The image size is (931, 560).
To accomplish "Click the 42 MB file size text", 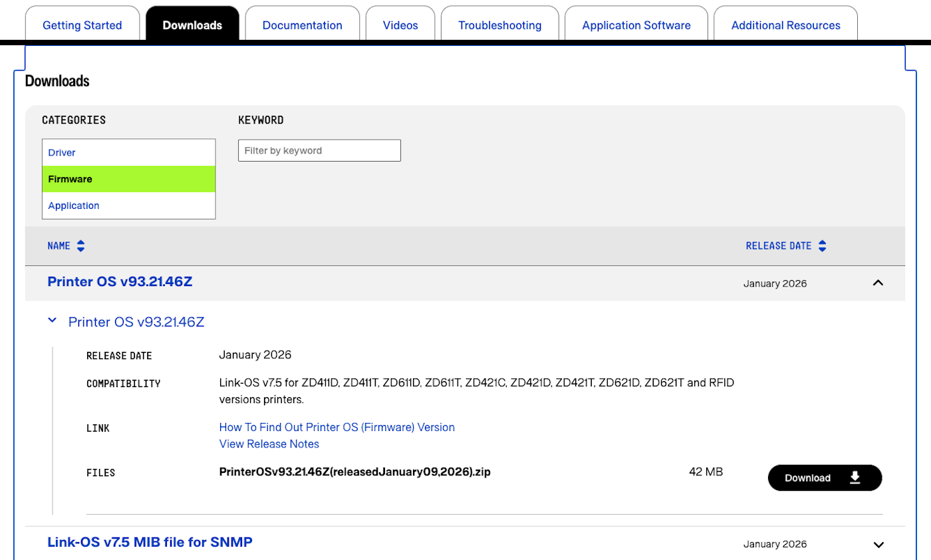I will click(x=706, y=472).
